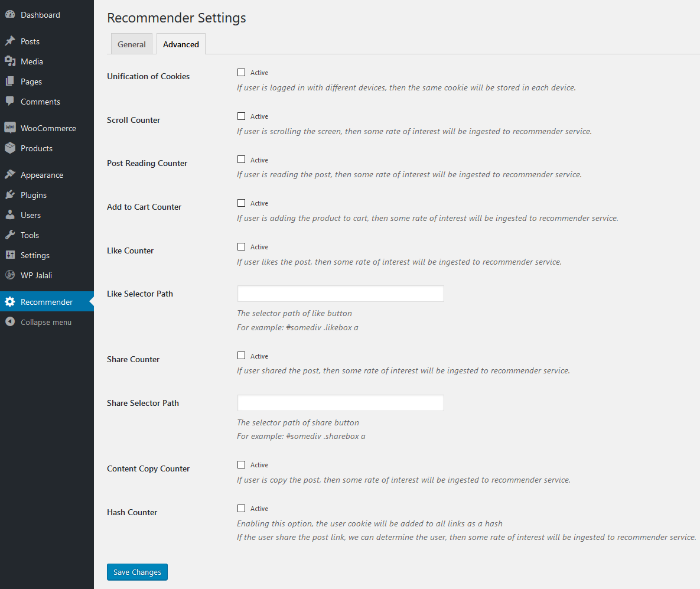The height and width of the screenshot is (589, 700).
Task: Click the Dashboard gauge icon
Action: point(10,14)
